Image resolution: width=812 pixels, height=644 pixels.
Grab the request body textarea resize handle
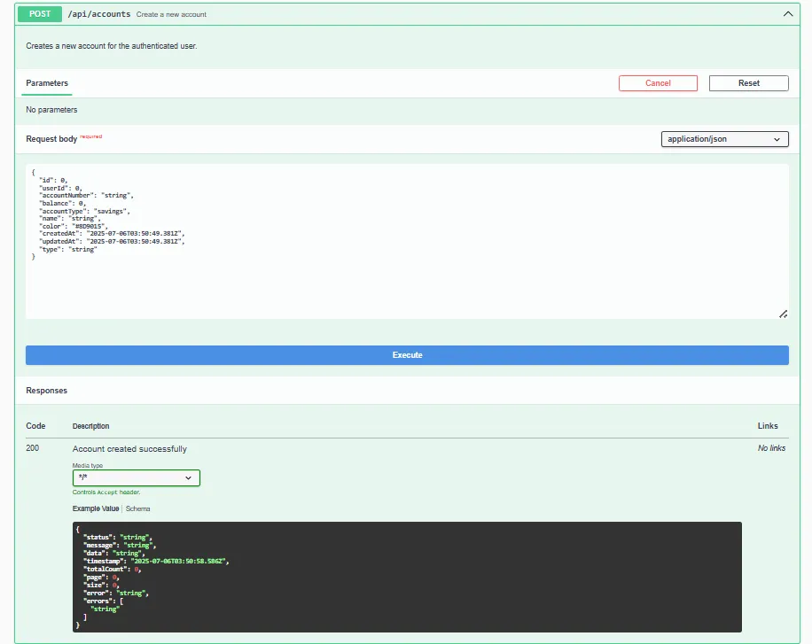(x=783, y=314)
